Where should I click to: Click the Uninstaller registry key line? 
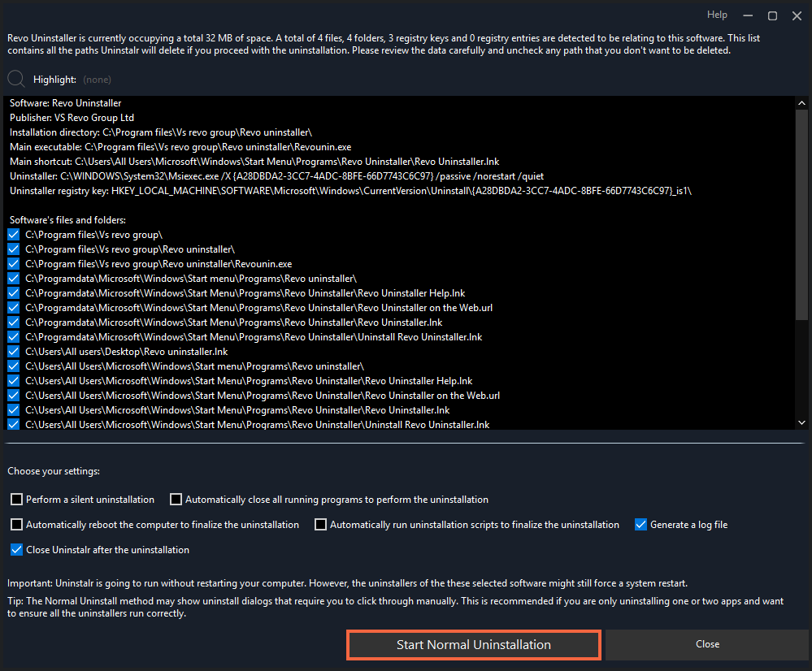(350, 191)
